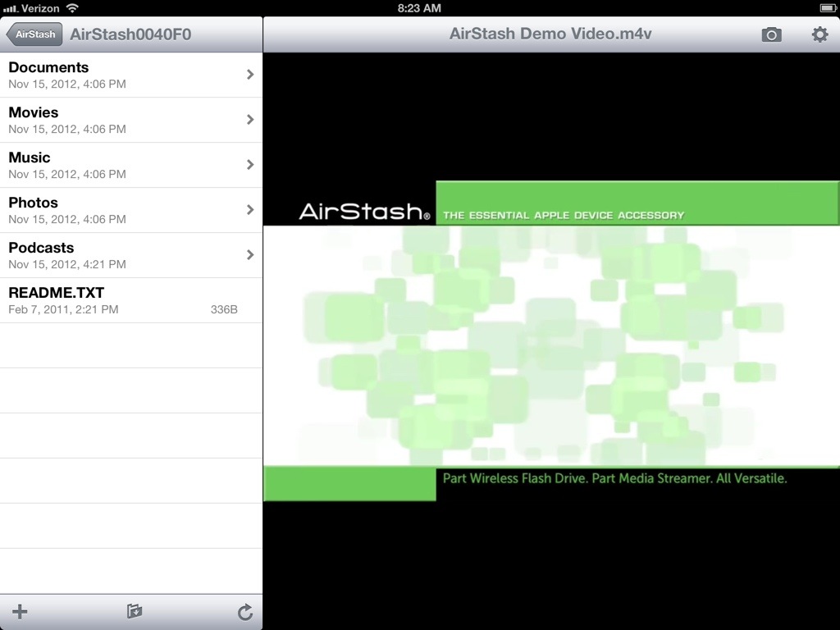Tap the 336B file size label

pyautogui.click(x=224, y=309)
